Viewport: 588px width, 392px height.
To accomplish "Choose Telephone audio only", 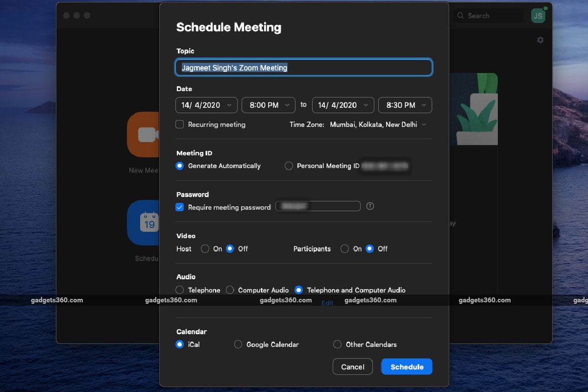I will click(x=180, y=290).
